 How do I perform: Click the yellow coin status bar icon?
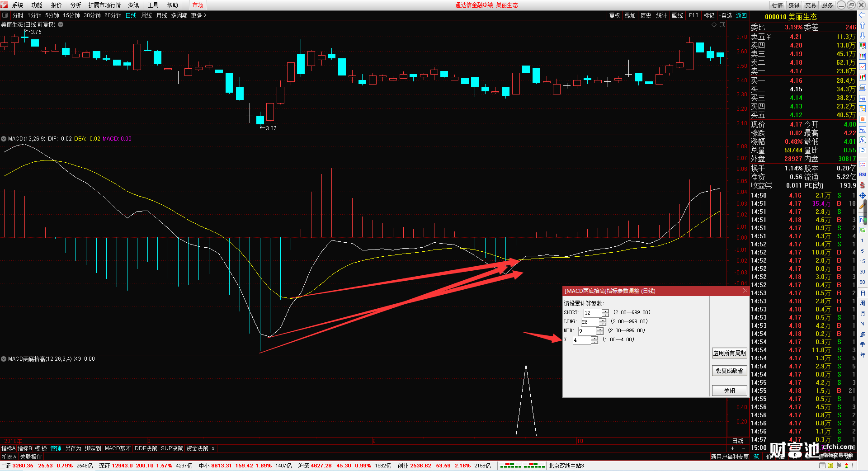pyautogui.click(x=830, y=466)
